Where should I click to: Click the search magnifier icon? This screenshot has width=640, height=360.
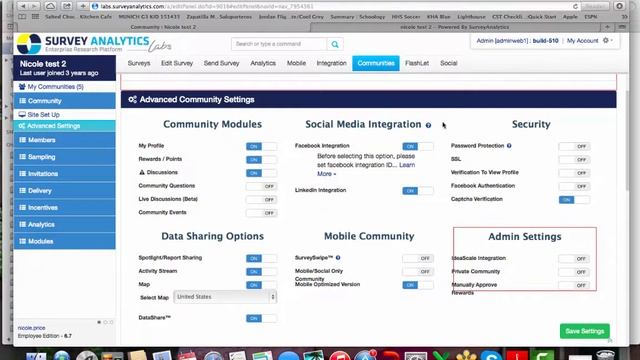click(x=335, y=44)
